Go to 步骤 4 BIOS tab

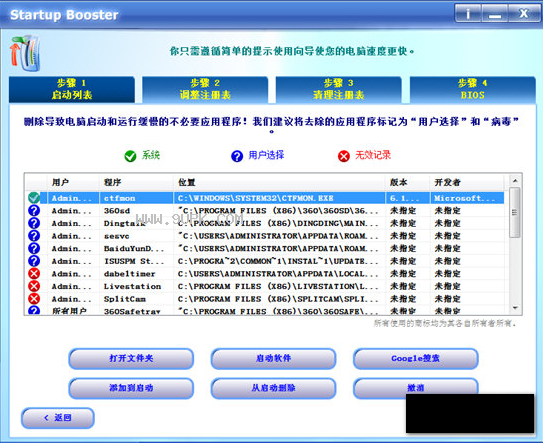(x=472, y=89)
